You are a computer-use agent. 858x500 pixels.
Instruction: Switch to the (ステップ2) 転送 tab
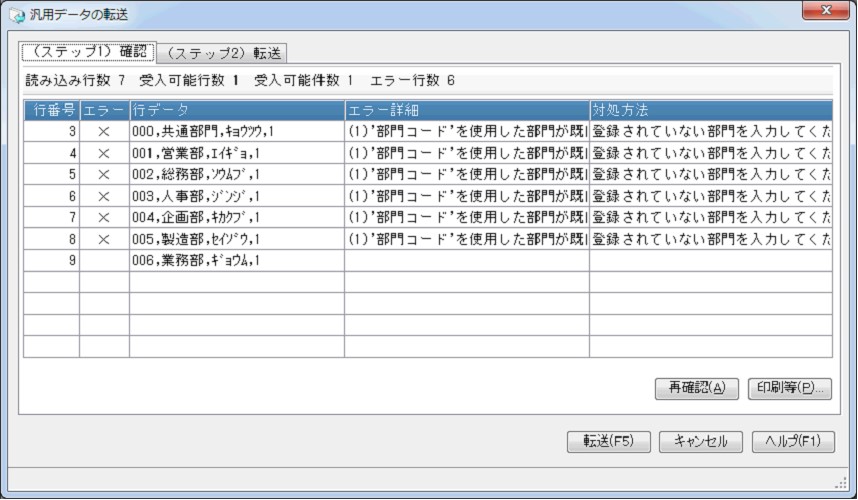[x=224, y=52]
